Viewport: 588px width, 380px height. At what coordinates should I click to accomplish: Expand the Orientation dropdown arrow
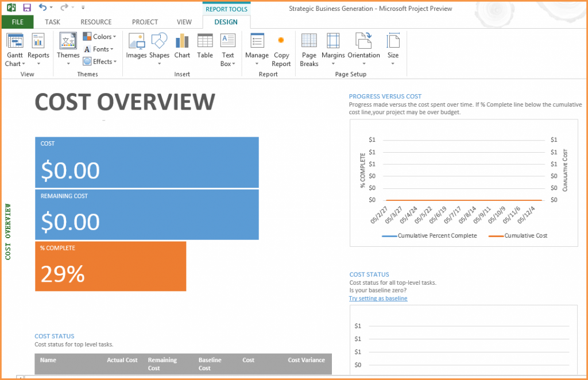(x=363, y=64)
